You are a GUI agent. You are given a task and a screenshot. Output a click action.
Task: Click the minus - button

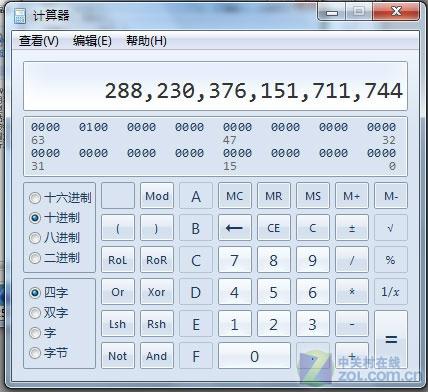point(352,324)
